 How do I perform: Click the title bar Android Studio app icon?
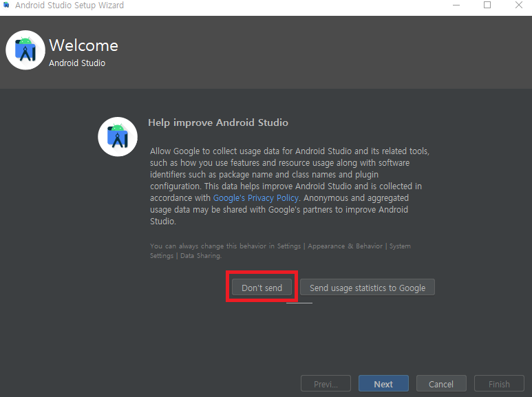pos(6,5)
